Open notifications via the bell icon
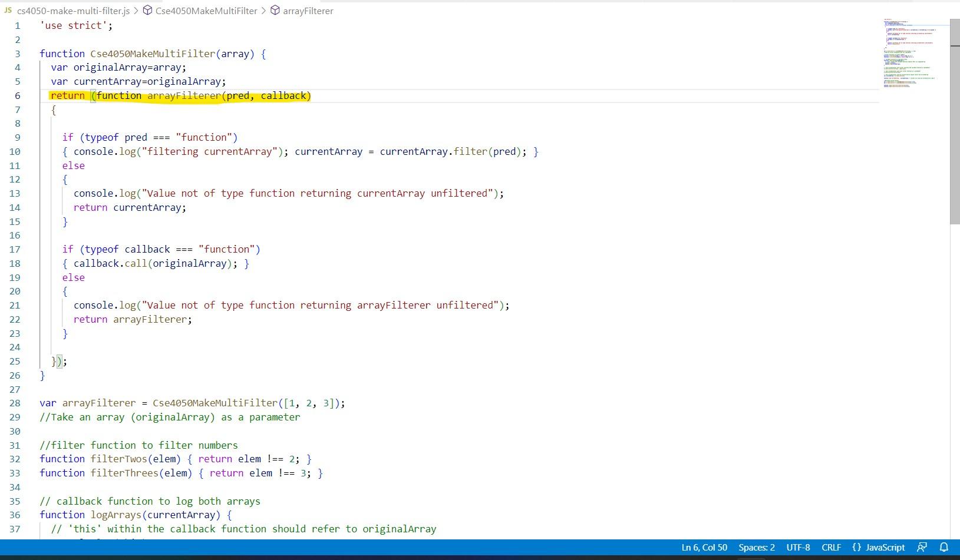The image size is (960, 560). click(x=943, y=548)
